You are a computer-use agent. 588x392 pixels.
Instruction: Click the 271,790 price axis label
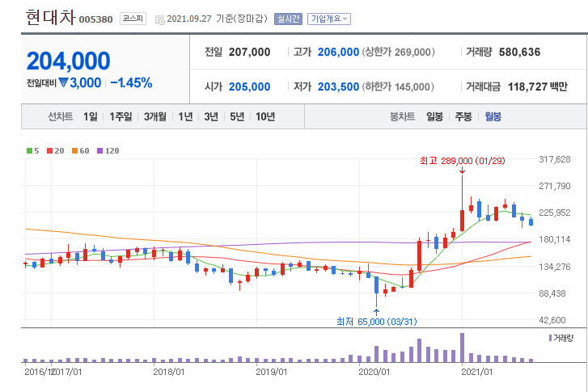pos(555,186)
